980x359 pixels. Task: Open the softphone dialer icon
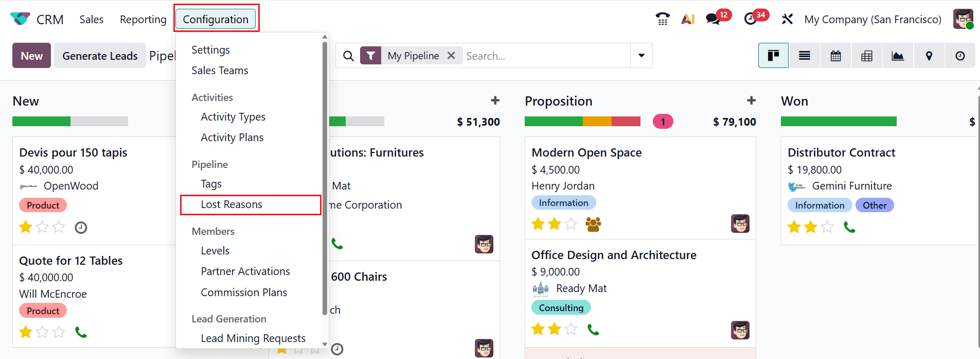pyautogui.click(x=663, y=19)
